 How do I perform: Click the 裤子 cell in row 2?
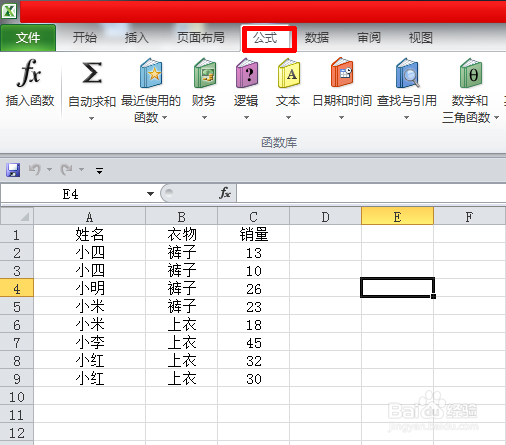click(x=181, y=253)
